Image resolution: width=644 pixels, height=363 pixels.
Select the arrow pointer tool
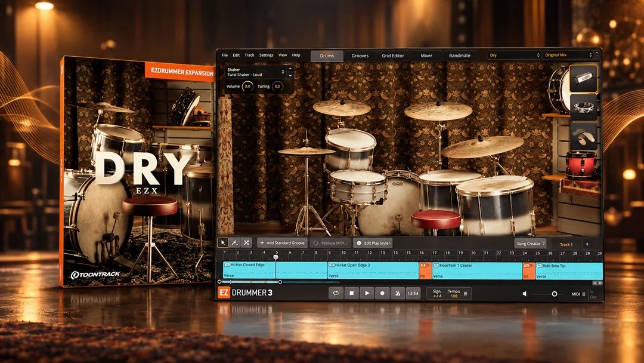pos(222,243)
